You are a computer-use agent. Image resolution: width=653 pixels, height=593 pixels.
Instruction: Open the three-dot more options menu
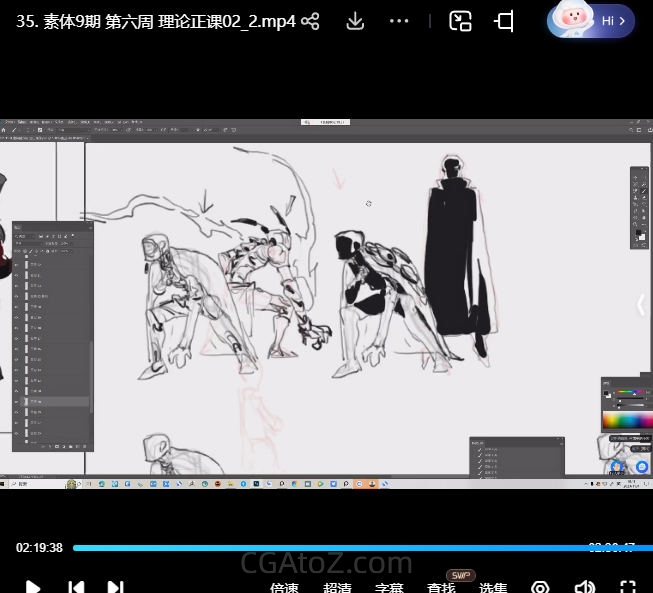click(x=399, y=21)
